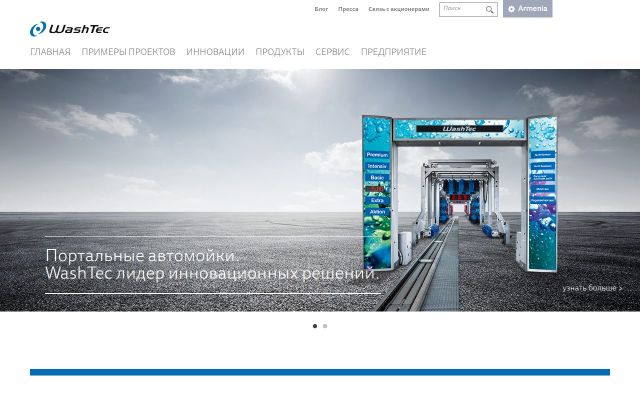640x400 pixels.
Task: Open the Блог link
Action: pos(321,9)
